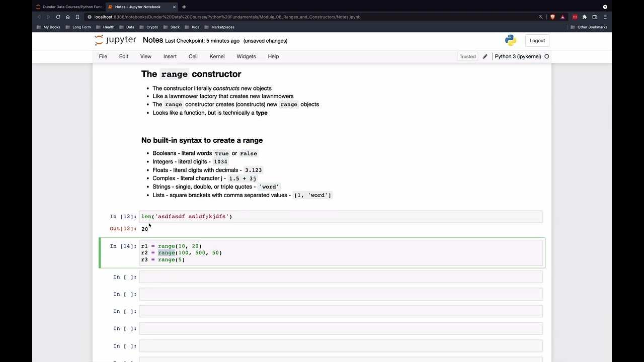Reload the page with refresh icon
644x362 pixels.
(58, 17)
